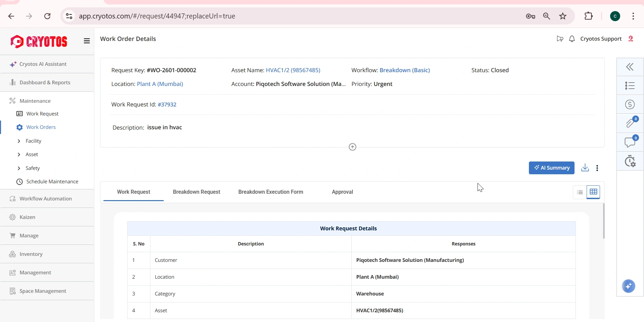The height and width of the screenshot is (322, 644).
Task: Switch to grid view of work request details
Action: (593, 192)
